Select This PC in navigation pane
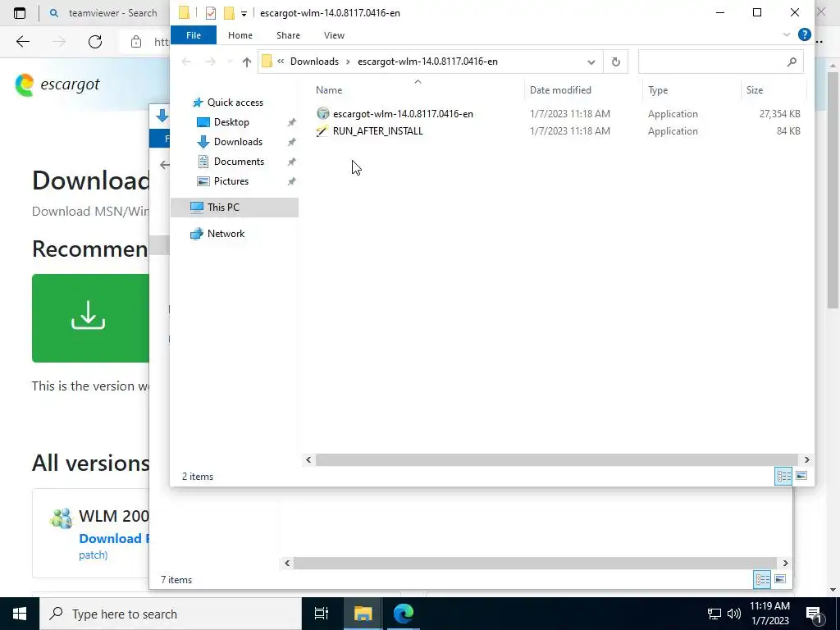The width and height of the screenshot is (840, 630). click(x=235, y=208)
